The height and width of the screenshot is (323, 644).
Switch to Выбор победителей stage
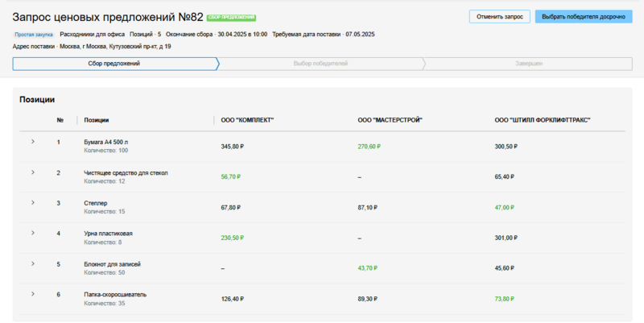pyautogui.click(x=320, y=64)
